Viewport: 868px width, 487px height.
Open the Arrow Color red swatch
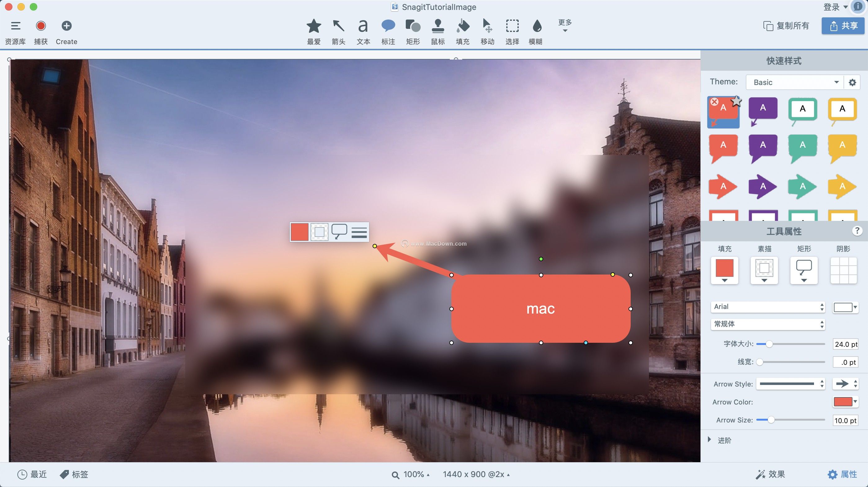(845, 402)
